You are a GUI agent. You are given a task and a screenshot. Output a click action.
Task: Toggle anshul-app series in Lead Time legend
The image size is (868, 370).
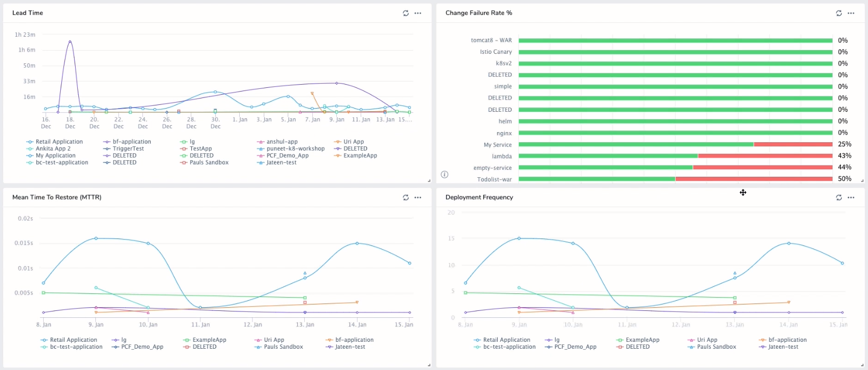(x=277, y=142)
